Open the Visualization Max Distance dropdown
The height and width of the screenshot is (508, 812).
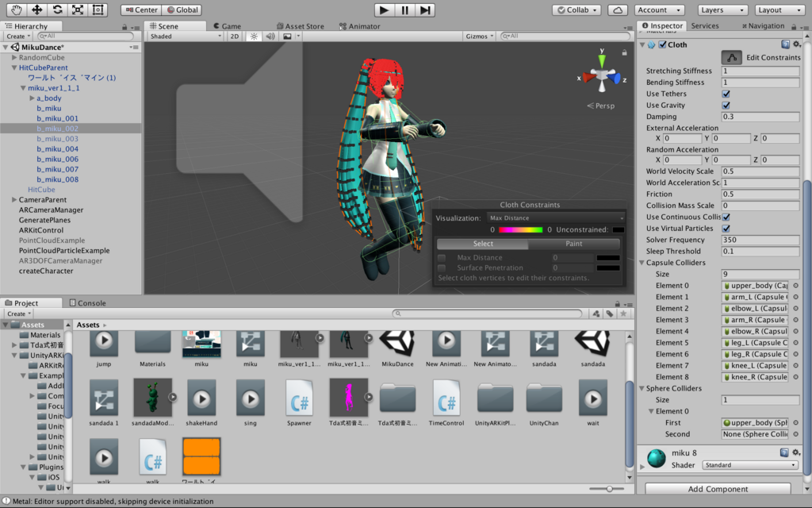(556, 218)
